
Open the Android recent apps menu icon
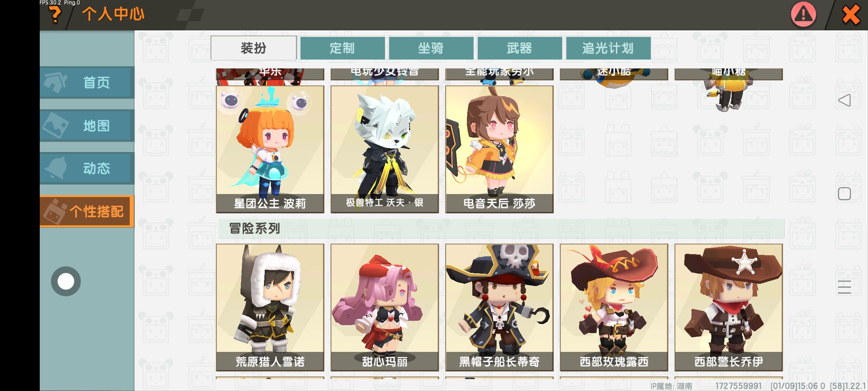tap(844, 287)
